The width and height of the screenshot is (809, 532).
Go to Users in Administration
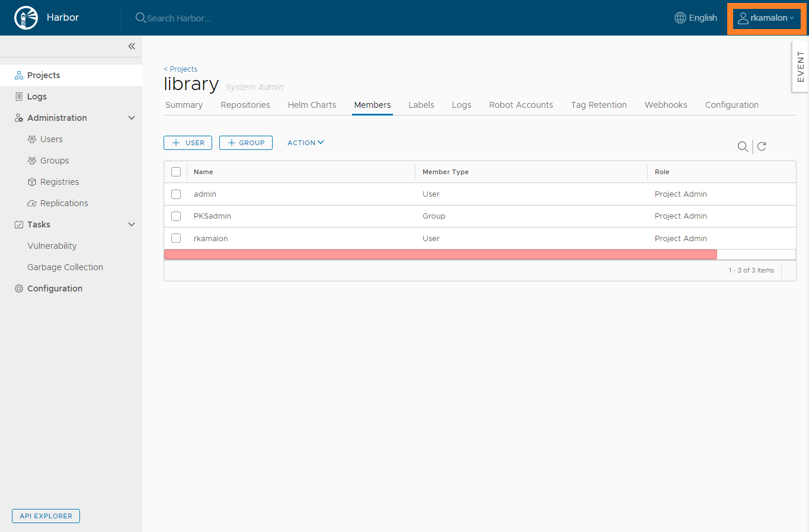tap(51, 139)
